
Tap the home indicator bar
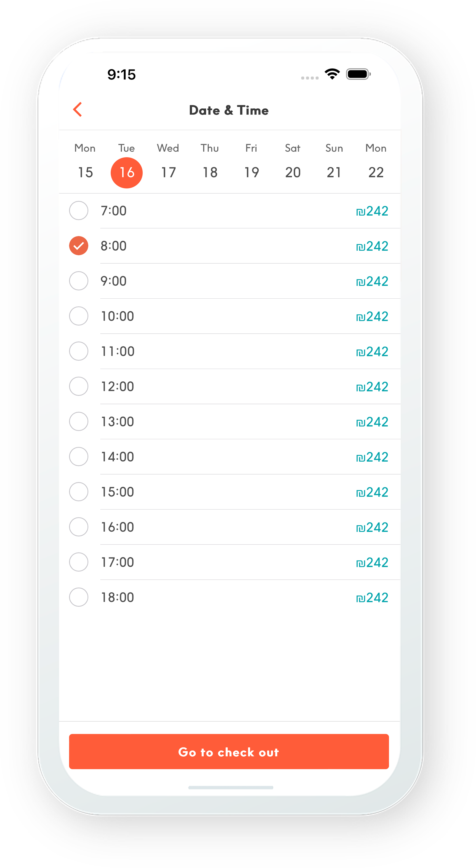coord(231,787)
